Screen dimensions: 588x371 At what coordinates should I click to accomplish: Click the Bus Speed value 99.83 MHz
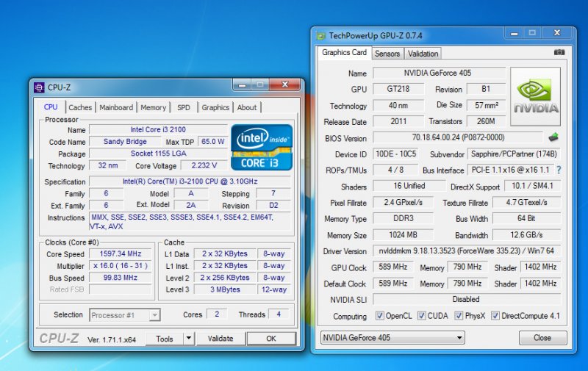(121, 278)
